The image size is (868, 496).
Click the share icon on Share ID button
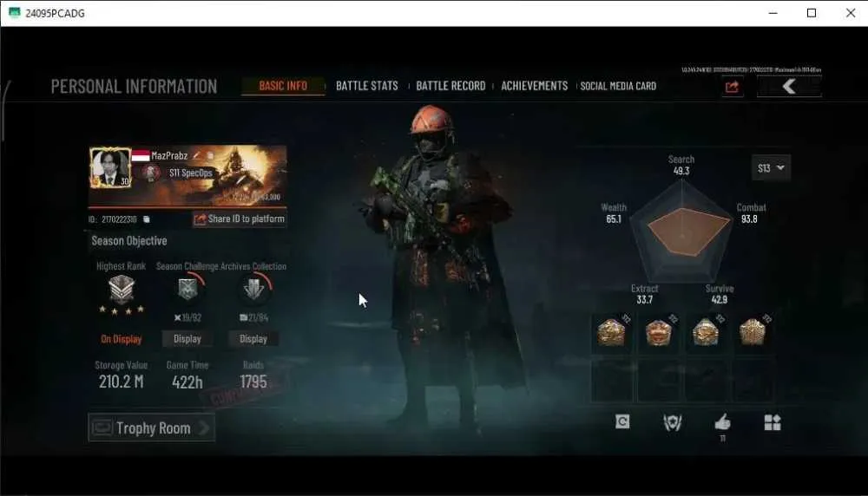(x=200, y=219)
